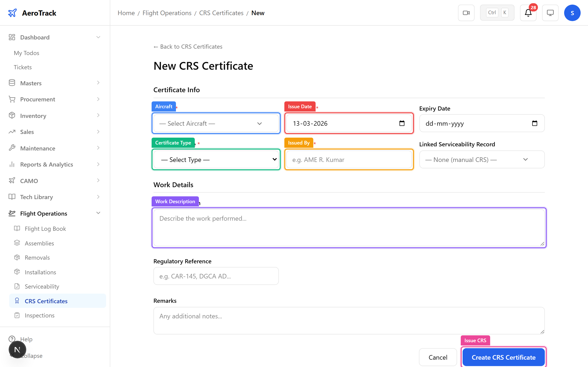Open notifications bell with 28 alerts
The width and height of the screenshot is (588, 367).
pos(528,13)
